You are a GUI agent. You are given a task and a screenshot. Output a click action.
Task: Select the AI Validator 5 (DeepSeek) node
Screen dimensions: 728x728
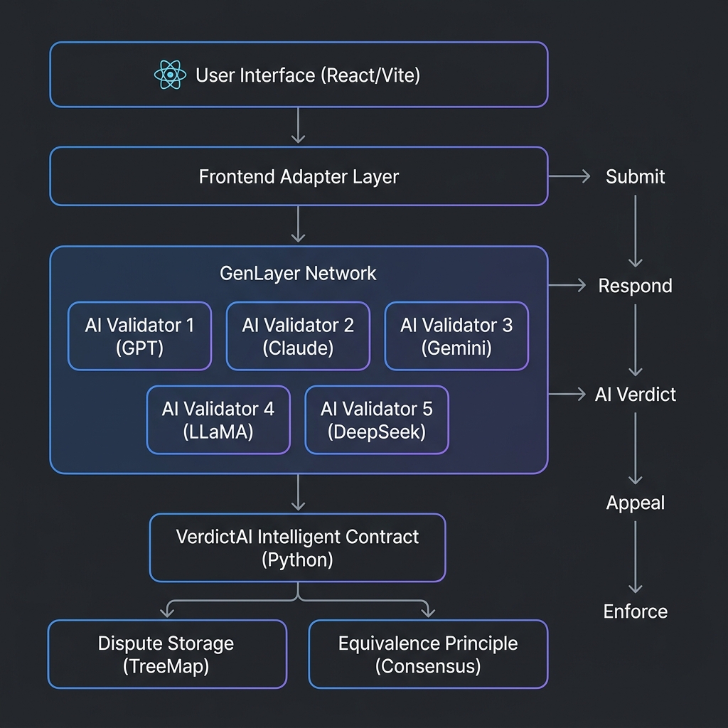tap(377, 419)
